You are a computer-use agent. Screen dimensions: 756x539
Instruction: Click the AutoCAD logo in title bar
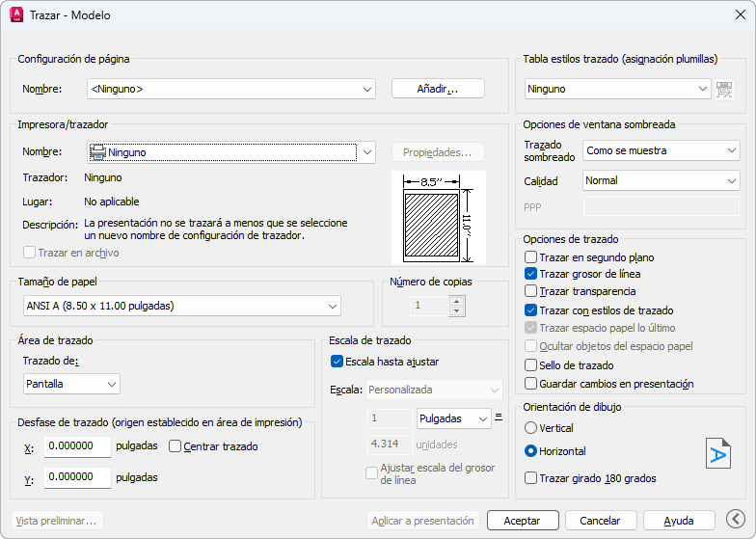tap(16, 15)
